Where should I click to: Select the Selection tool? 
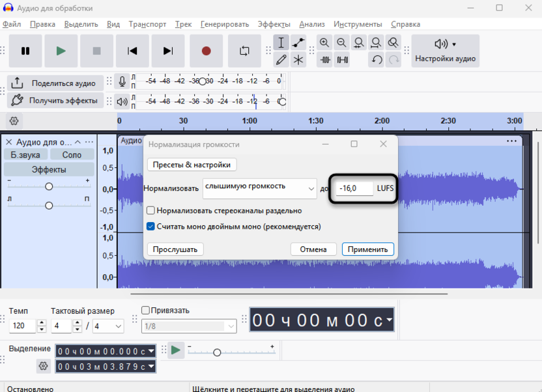281,42
